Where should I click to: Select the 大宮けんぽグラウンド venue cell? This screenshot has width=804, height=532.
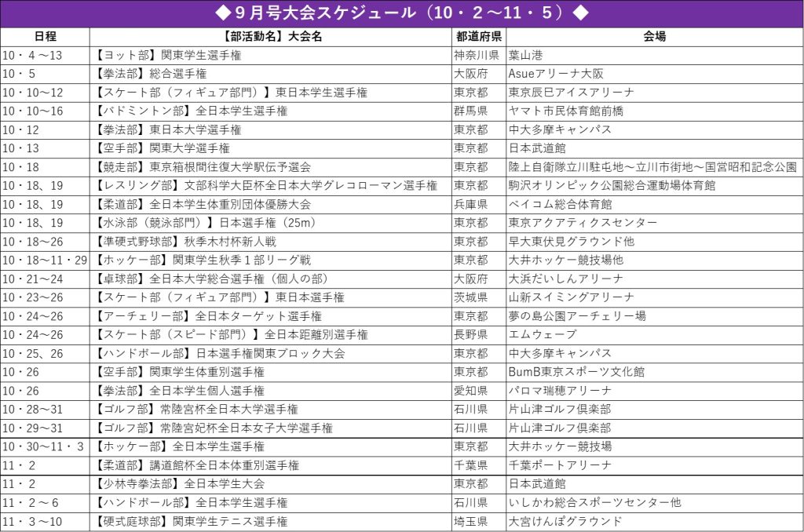[565, 521]
